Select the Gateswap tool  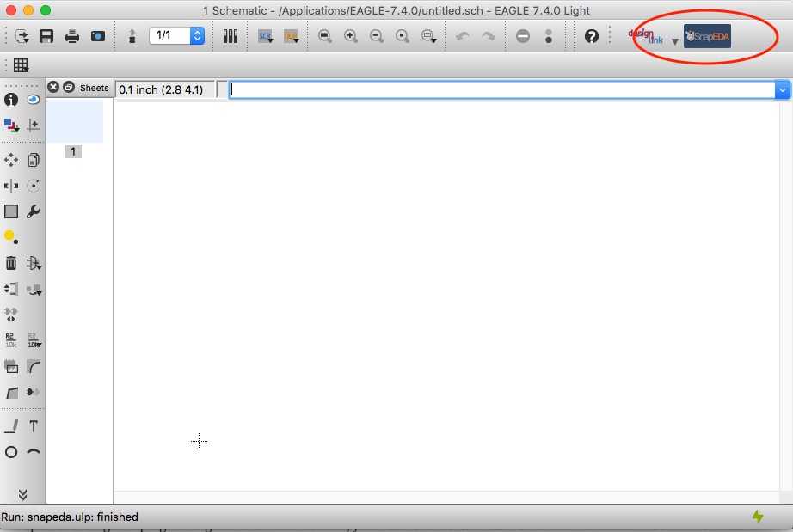11,315
